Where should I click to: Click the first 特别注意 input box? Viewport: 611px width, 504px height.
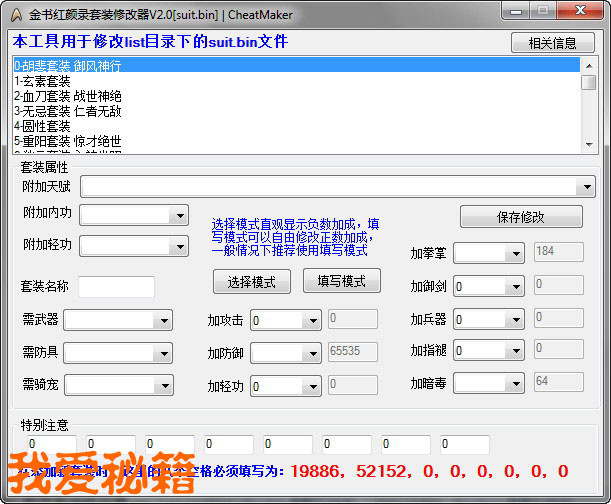49,443
